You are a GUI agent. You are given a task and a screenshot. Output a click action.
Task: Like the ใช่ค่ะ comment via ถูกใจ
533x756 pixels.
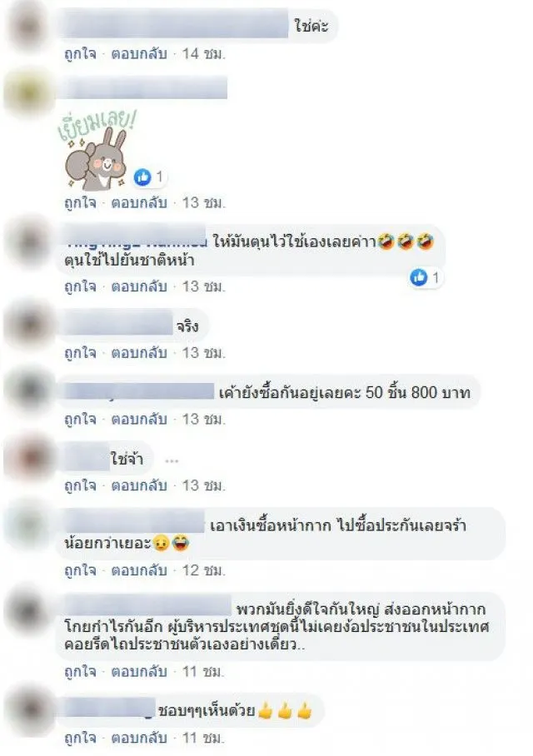coord(80,53)
